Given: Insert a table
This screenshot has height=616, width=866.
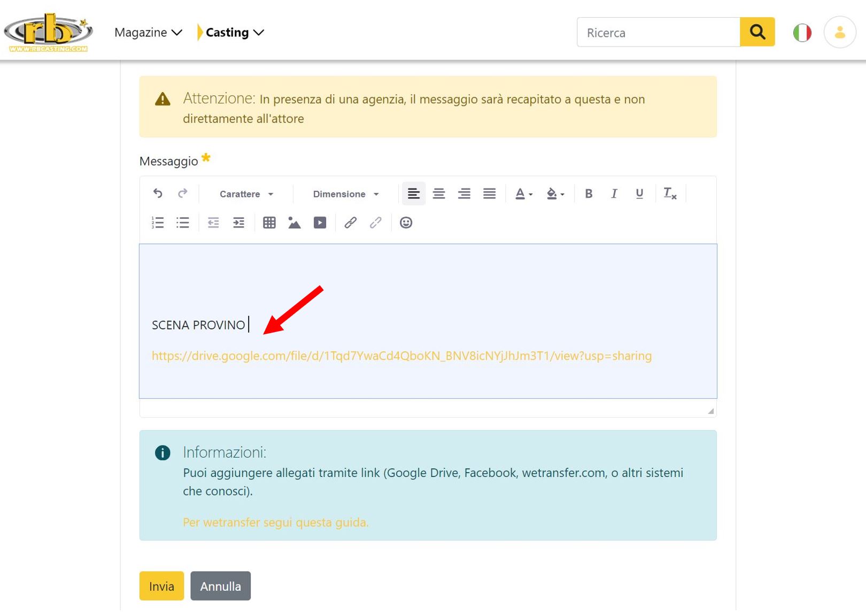Looking at the screenshot, I should tap(269, 222).
